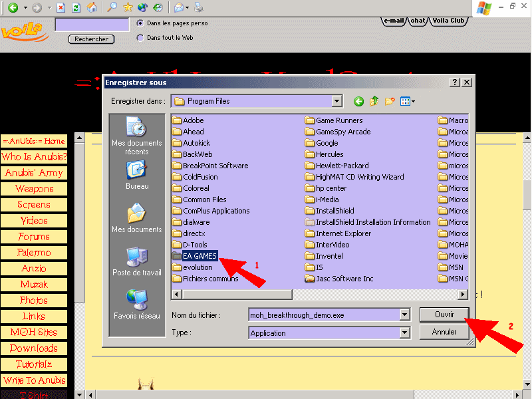Viewport: 532px width, 399px height.
Task: Open the Videos link in sidebar
Action: [34, 221]
